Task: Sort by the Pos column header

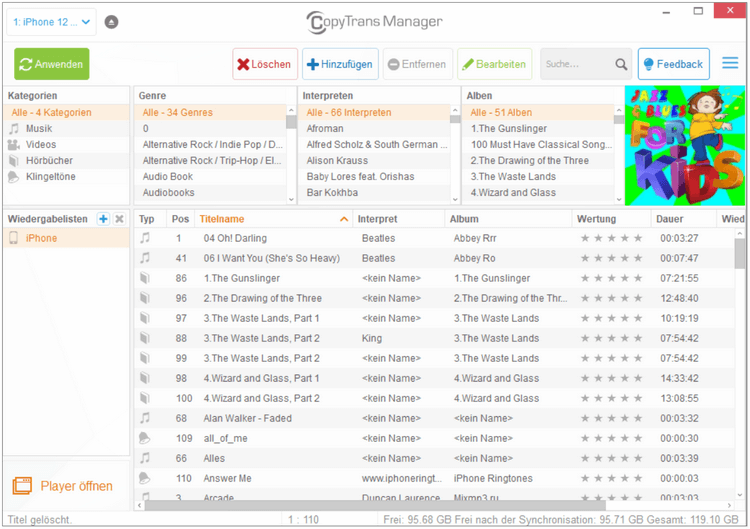Action: click(x=180, y=219)
